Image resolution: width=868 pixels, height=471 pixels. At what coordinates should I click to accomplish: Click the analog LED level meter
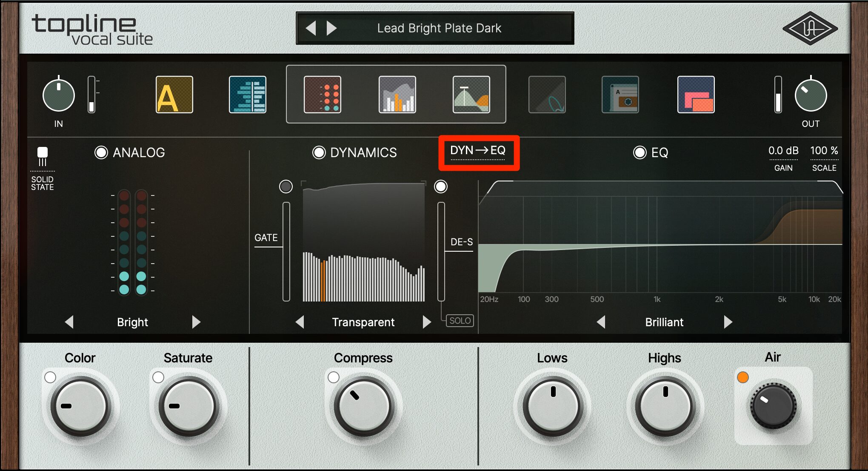click(133, 242)
